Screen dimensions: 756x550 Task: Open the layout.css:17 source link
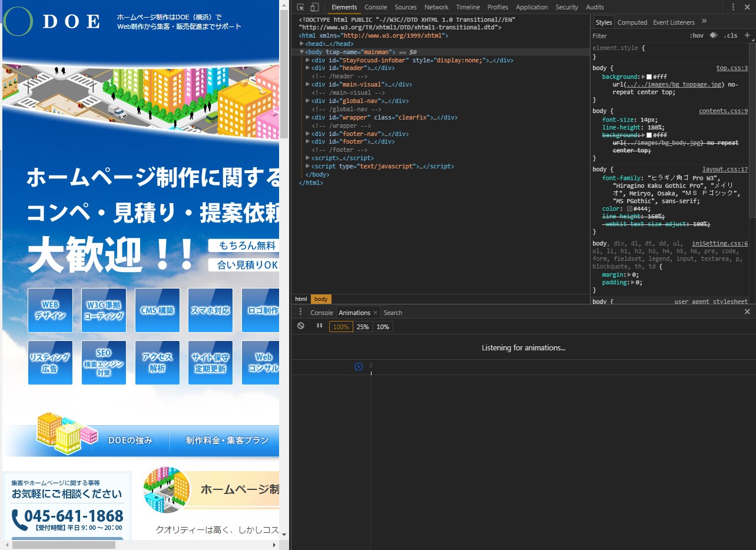pos(725,169)
